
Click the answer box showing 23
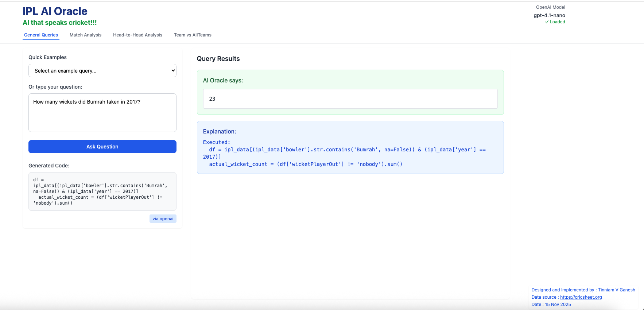point(350,99)
